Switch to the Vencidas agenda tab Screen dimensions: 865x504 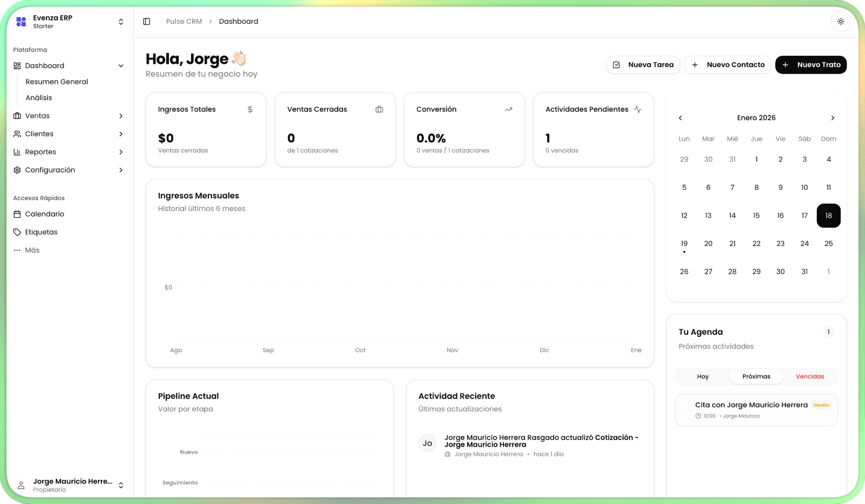810,377
